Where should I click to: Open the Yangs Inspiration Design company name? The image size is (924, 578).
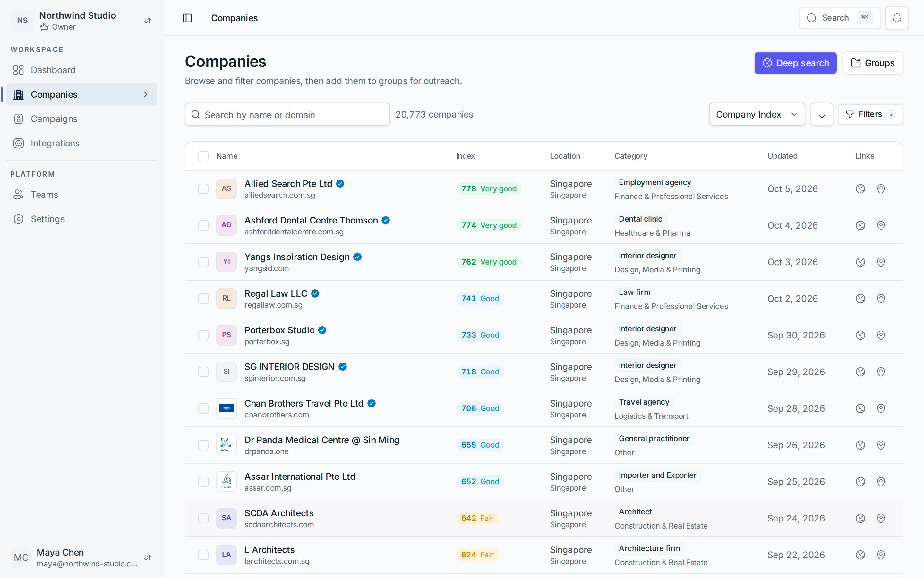click(x=297, y=257)
